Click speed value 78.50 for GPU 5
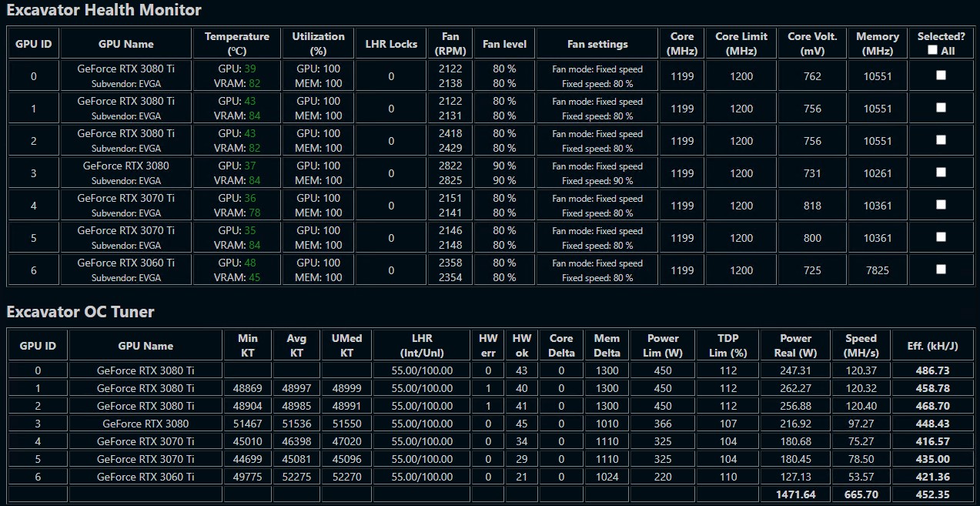The width and height of the screenshot is (980, 506). pyautogui.click(x=861, y=459)
